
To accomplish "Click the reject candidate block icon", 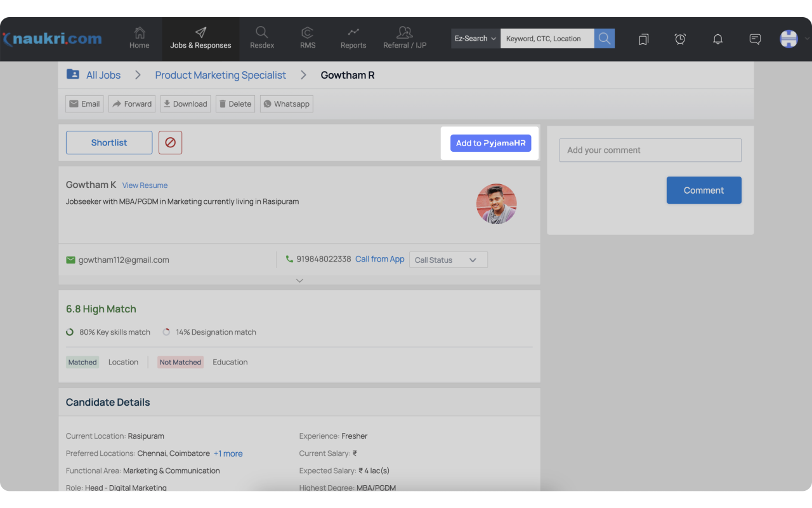I will pyautogui.click(x=170, y=142).
